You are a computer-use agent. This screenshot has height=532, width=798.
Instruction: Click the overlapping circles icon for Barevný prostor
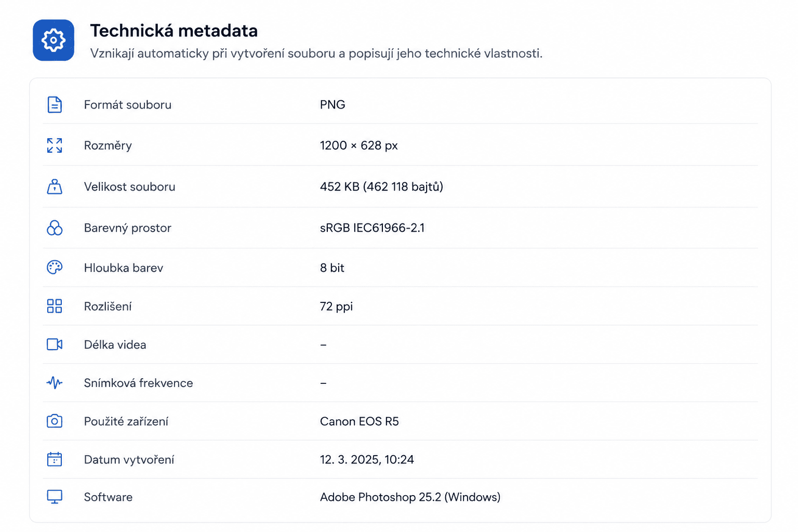55,228
